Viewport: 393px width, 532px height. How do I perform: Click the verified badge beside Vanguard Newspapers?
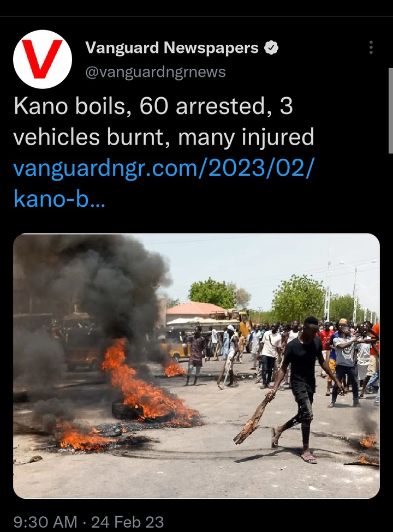click(x=271, y=48)
